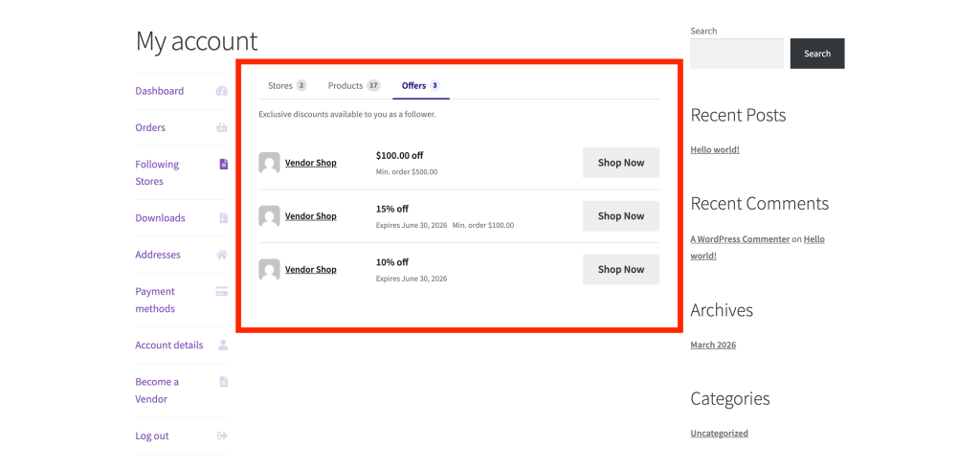
Task: Click the Addresses home icon
Action: click(x=222, y=255)
